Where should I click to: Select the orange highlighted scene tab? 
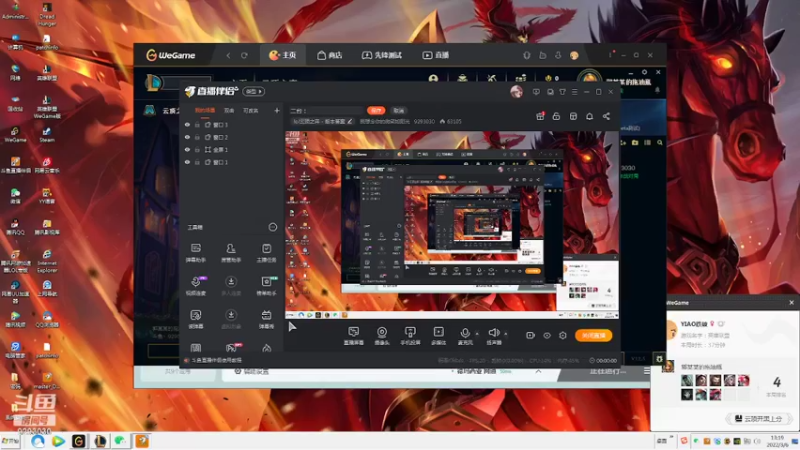[205, 110]
